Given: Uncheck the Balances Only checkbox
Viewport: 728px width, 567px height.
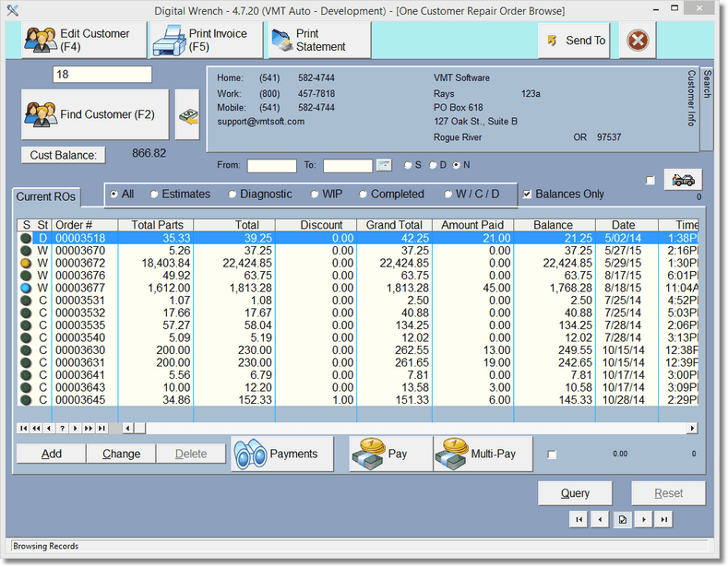Looking at the screenshot, I should tap(527, 195).
